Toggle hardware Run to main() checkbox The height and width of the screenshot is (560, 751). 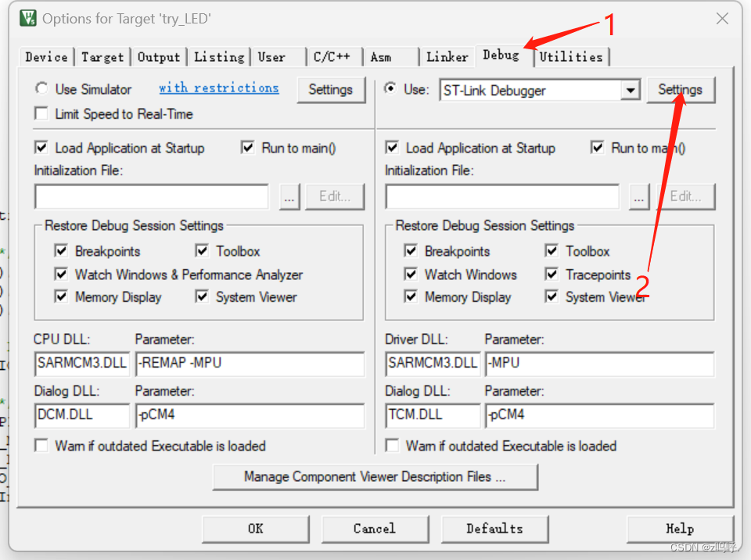tap(597, 148)
